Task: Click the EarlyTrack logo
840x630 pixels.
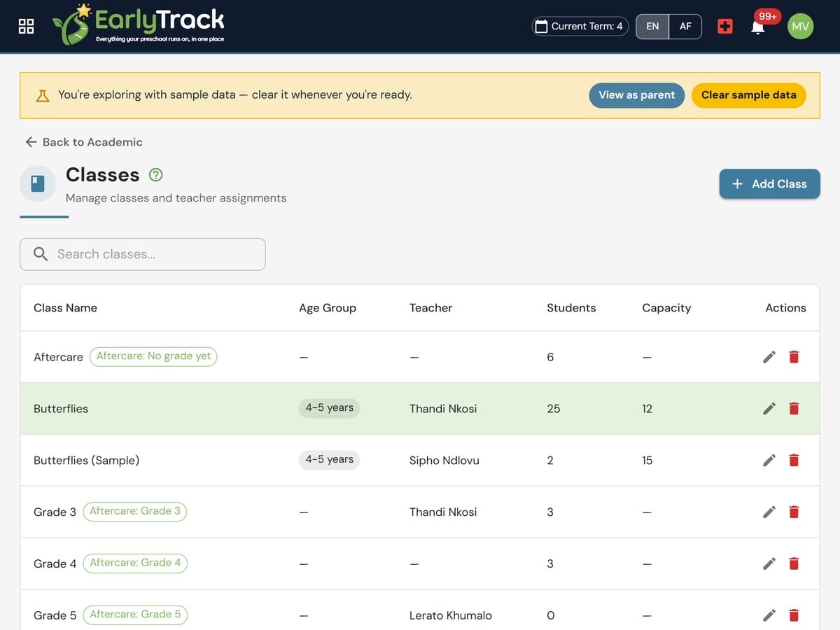Action: tap(138, 24)
